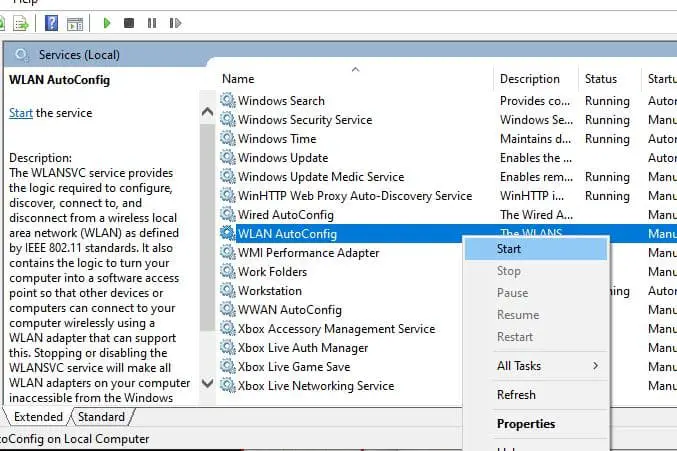
Task: Click the Start the service link
Action: pyautogui.click(x=21, y=113)
